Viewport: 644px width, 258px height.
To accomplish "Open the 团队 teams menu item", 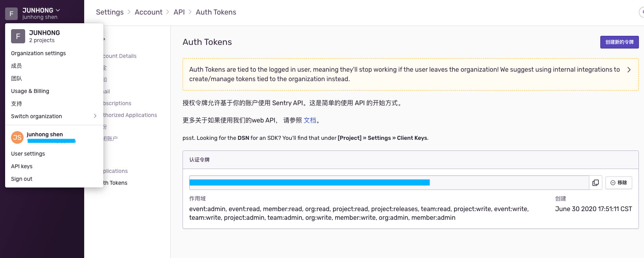I will coord(17,78).
